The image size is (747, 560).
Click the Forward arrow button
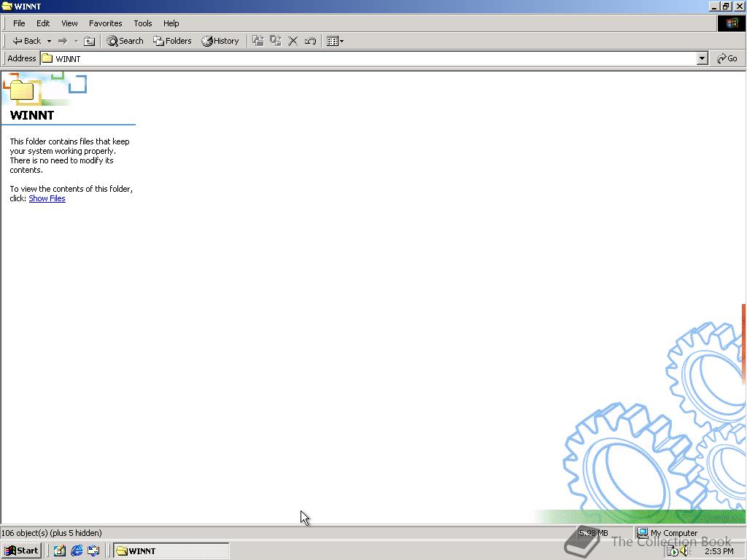tap(63, 41)
